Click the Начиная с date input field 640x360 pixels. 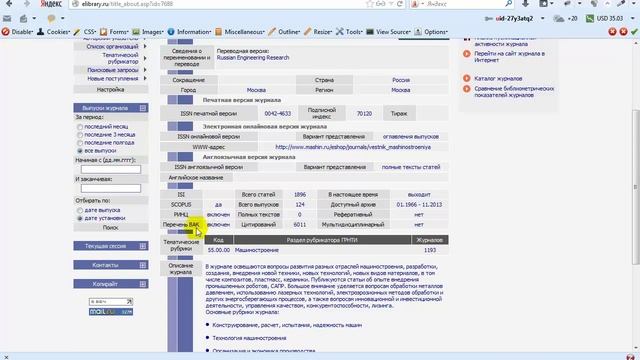coord(111,169)
